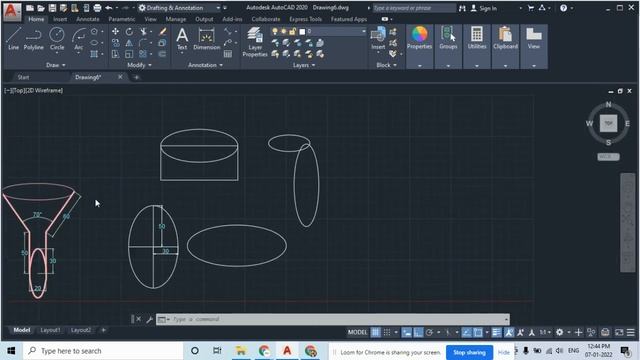Click Hide on Loom sharing bar
Image resolution: width=640 pixels, height=360 pixels.
[504, 352]
